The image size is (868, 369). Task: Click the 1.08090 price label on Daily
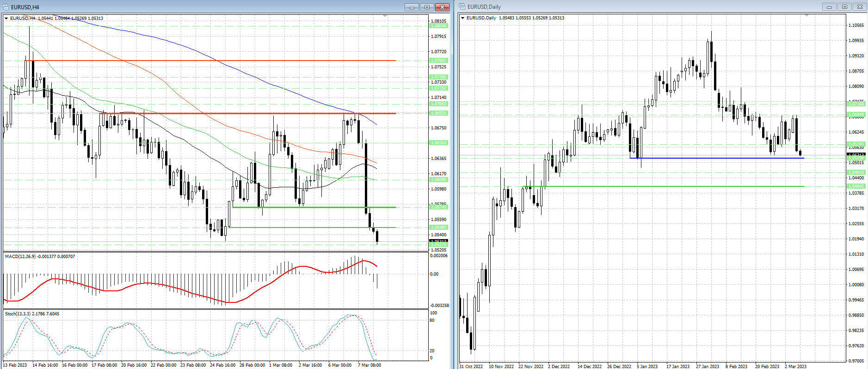856,86
